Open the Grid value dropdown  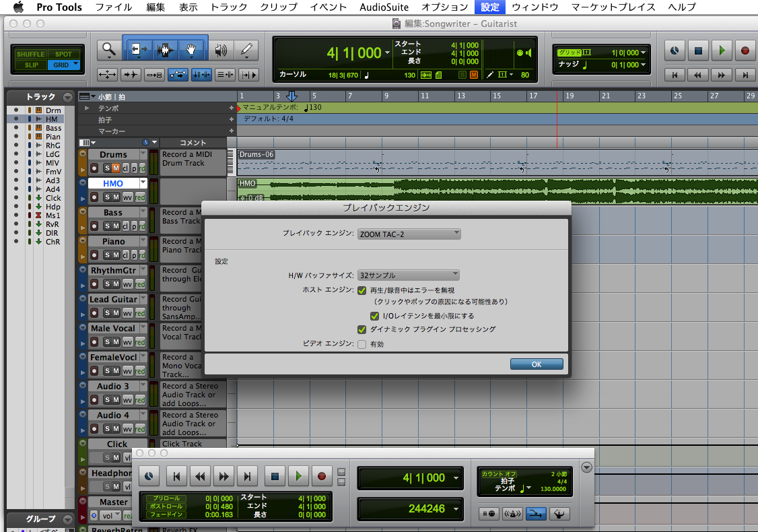pyautogui.click(x=643, y=53)
